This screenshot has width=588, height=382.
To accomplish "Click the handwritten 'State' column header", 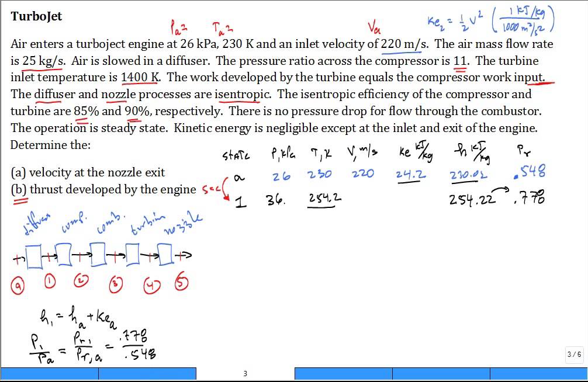I will click(236, 155).
